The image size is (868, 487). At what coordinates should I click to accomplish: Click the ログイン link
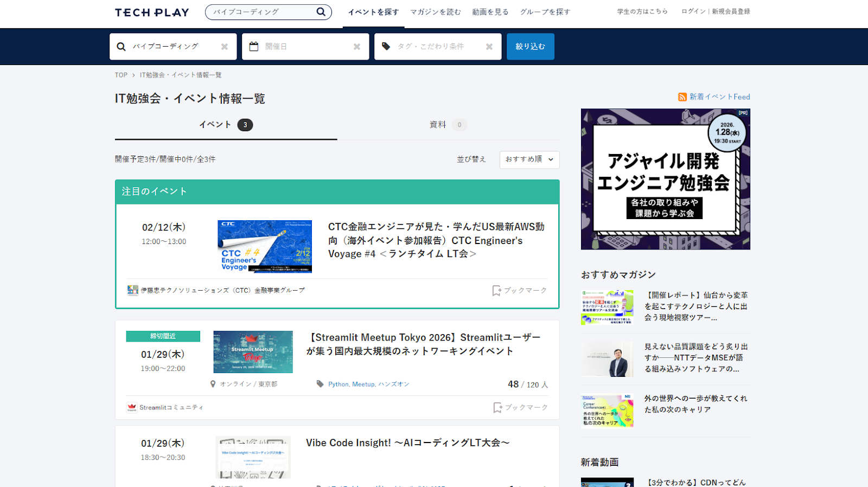coord(693,11)
